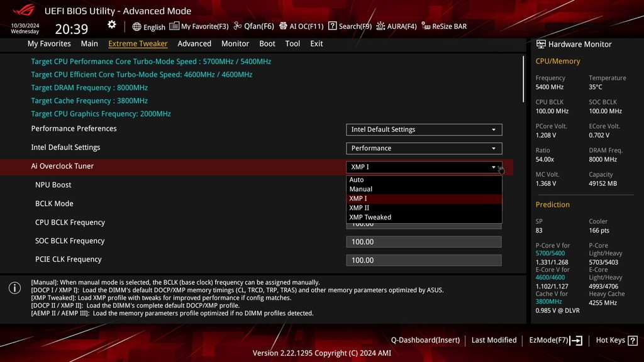Click Capacity 49152 MB value

coord(603,184)
